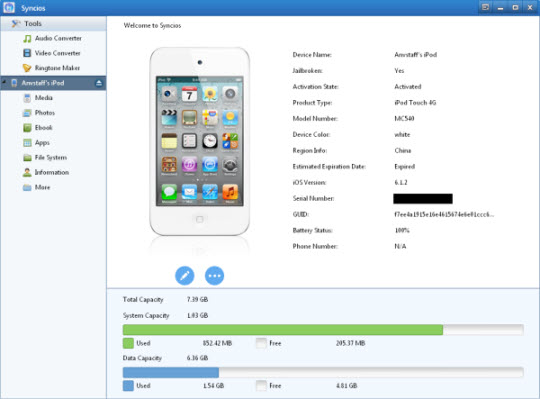Click the Total Capacity "7.39 GB" value
The height and width of the screenshot is (399, 540).
tap(197, 300)
